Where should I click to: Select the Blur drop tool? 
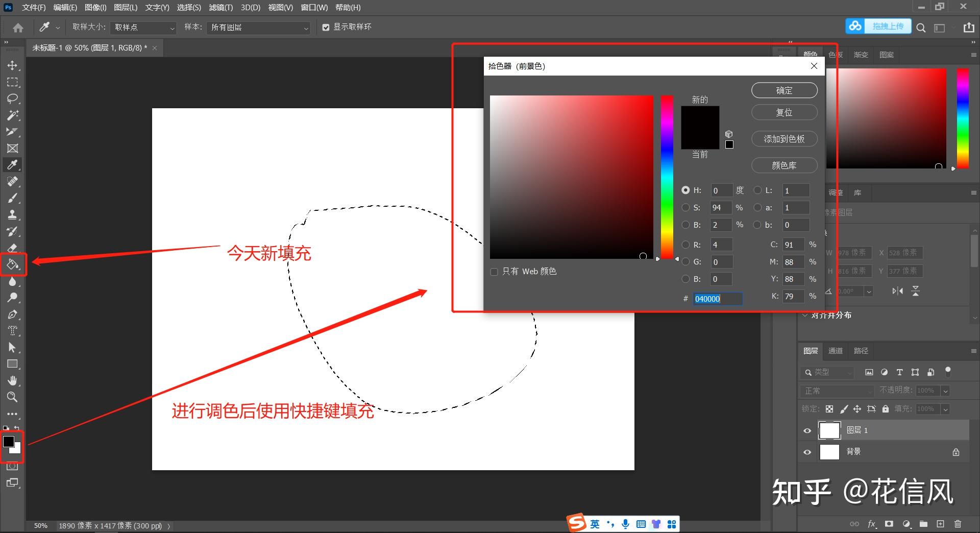click(x=12, y=281)
